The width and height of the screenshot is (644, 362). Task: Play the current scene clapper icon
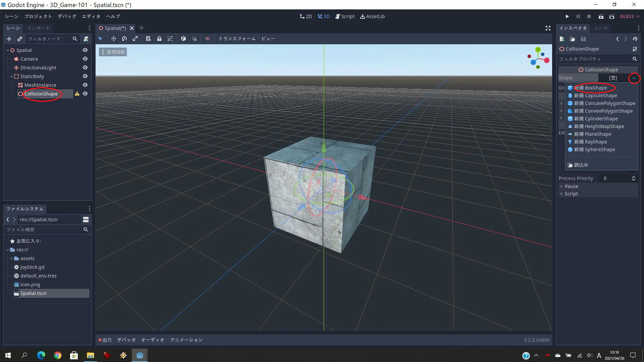point(601,16)
